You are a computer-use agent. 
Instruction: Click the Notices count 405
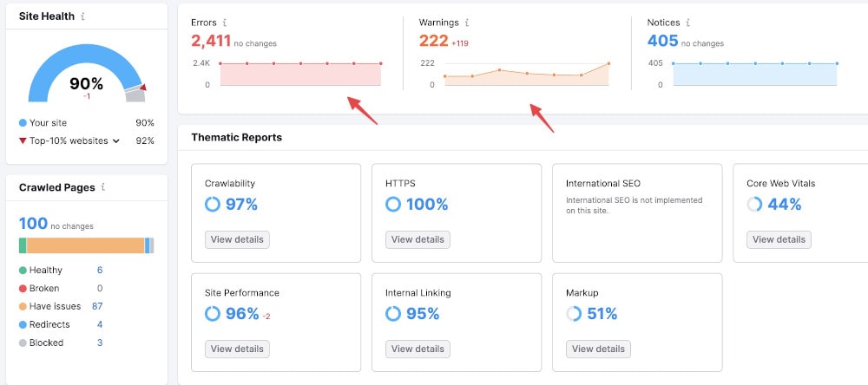pyautogui.click(x=662, y=41)
